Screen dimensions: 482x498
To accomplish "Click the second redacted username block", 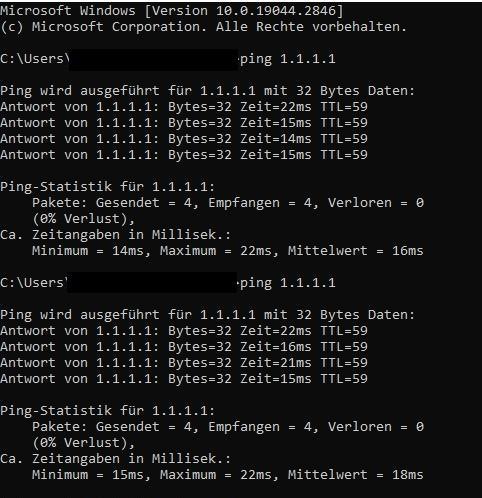I will click(152, 282).
